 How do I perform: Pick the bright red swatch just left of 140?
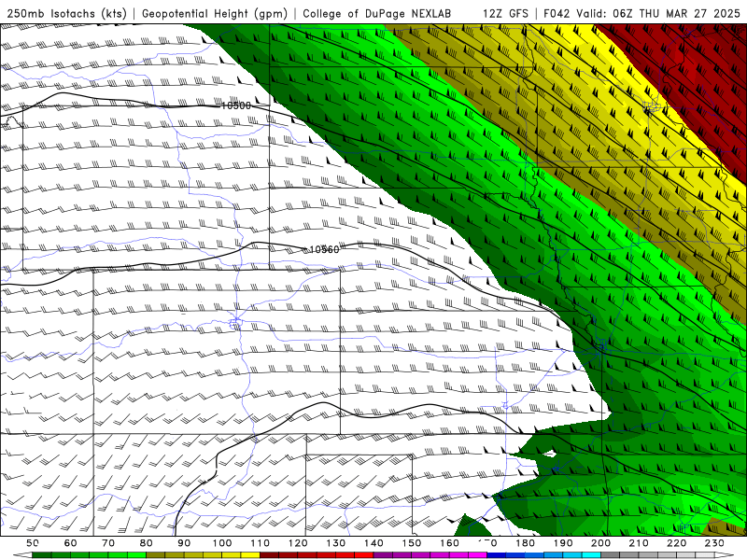tap(364, 555)
